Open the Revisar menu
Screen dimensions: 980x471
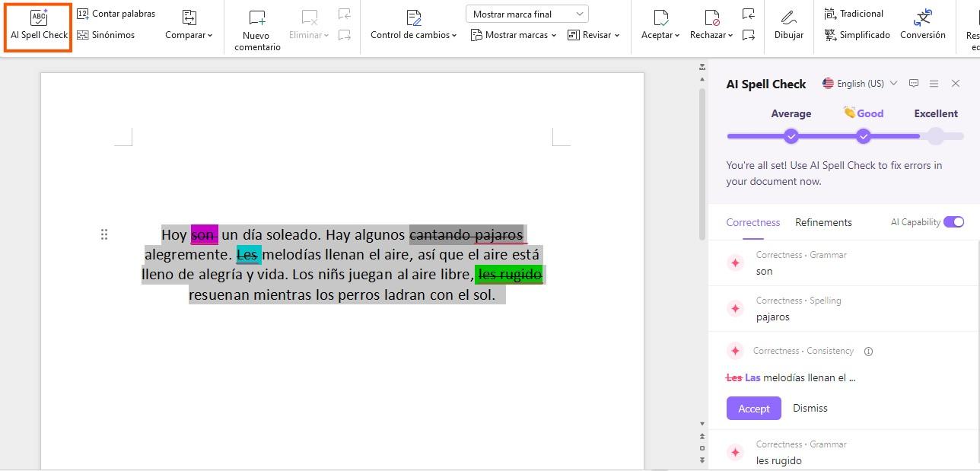pyautogui.click(x=594, y=34)
